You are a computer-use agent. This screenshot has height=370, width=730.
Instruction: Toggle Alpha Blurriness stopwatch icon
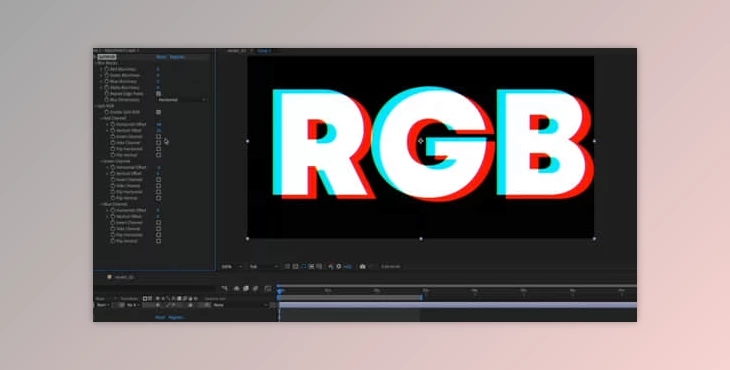tap(107, 87)
